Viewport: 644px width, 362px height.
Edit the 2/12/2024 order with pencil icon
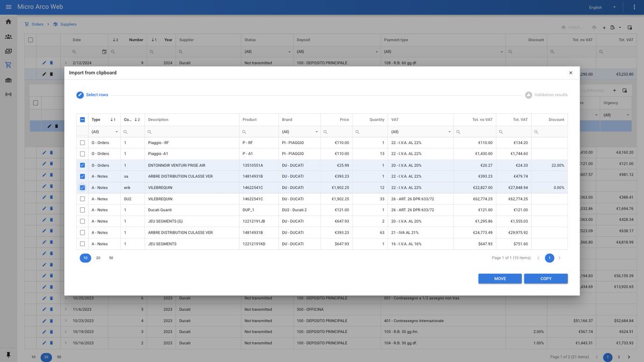coord(45,63)
